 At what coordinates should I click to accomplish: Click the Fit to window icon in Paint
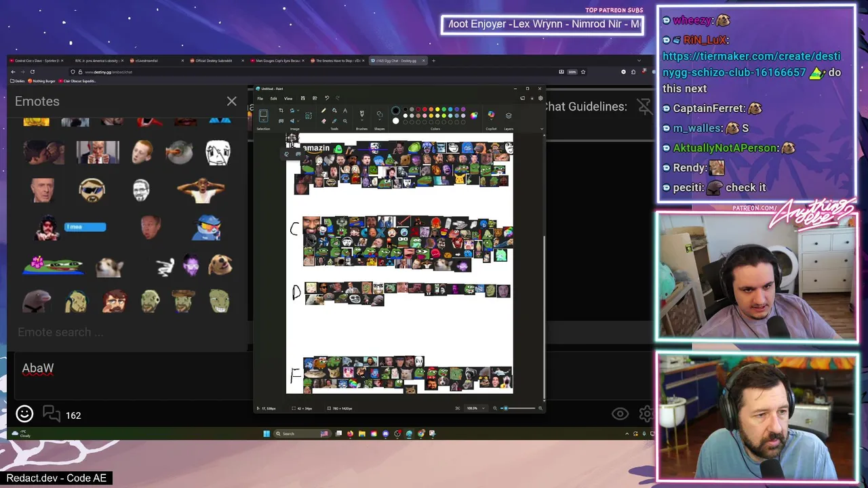pyautogui.click(x=458, y=408)
